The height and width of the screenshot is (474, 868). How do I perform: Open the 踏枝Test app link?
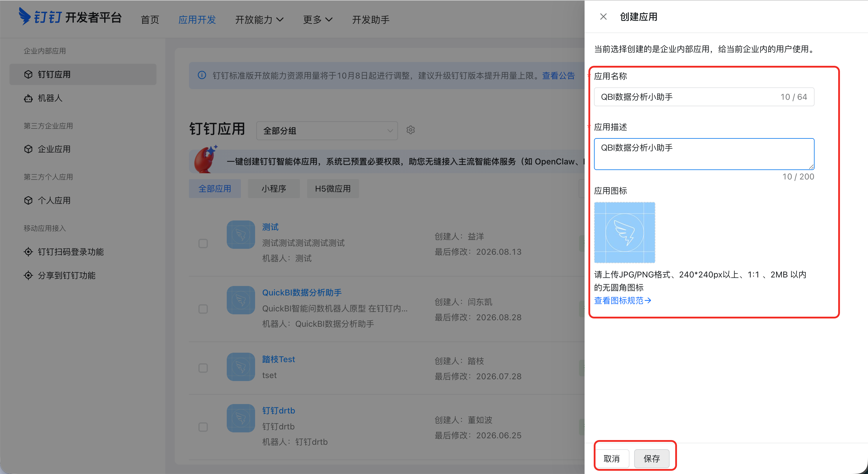tap(279, 359)
